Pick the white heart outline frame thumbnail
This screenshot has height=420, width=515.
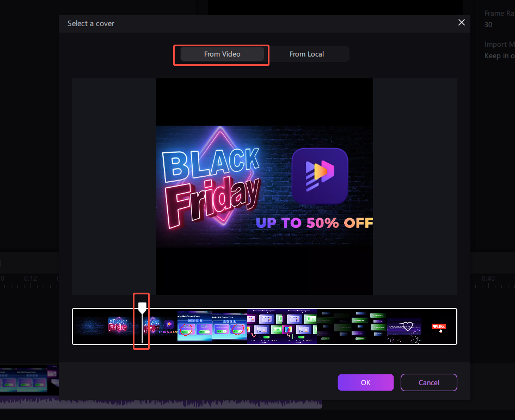[403, 326]
